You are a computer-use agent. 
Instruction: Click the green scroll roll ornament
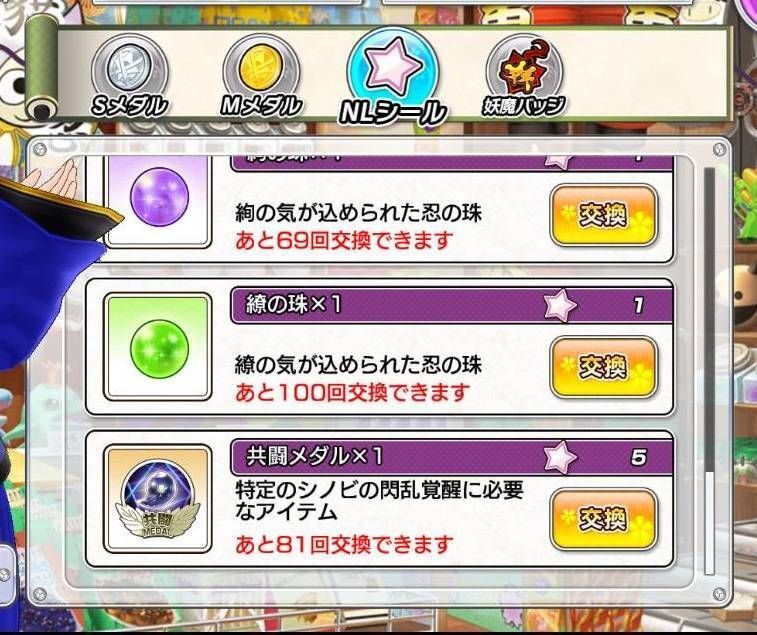coord(42,68)
